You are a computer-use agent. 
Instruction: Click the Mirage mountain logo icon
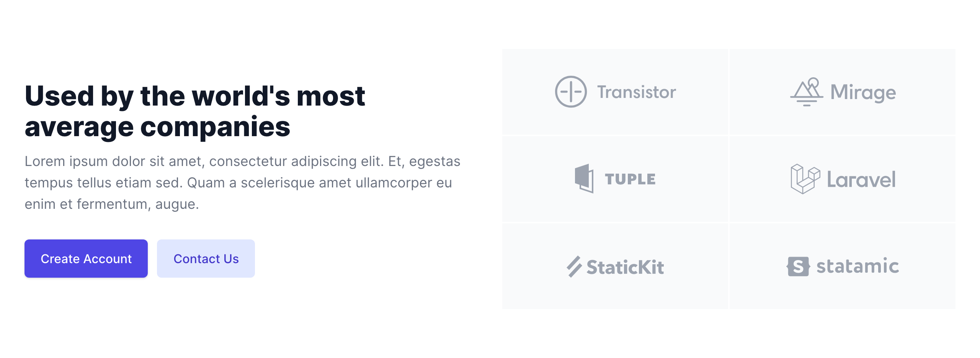(x=807, y=92)
